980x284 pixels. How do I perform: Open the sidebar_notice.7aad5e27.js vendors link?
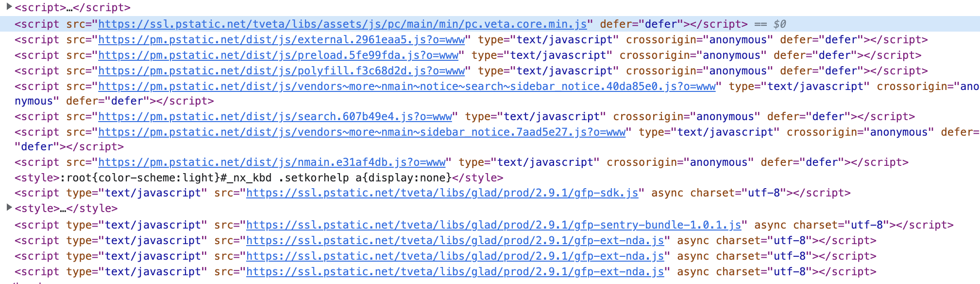tap(362, 132)
